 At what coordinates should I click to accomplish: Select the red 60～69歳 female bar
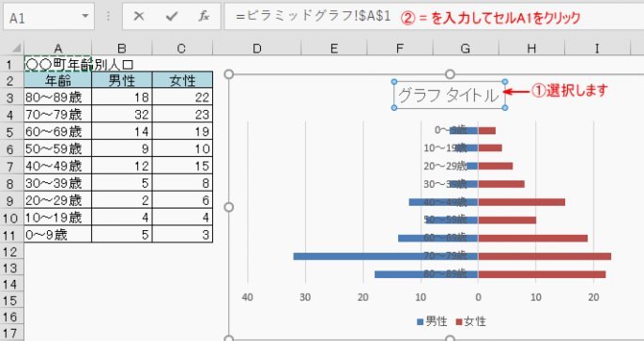(x=532, y=239)
